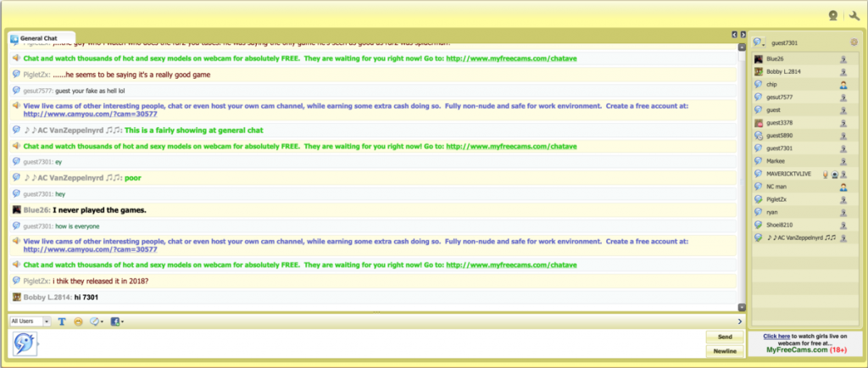Viewport: 868px width, 368px height.
Task: Click the chat avatar beside message input
Action: [x=23, y=345]
